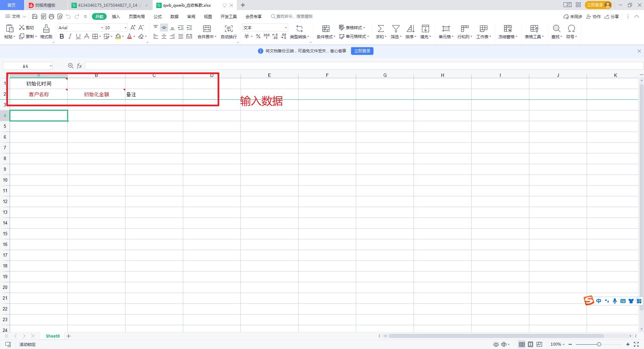Screen dimensions: 644x349
Task: Switch to the Insert (插入) ribbon tab
Action: pos(116,16)
